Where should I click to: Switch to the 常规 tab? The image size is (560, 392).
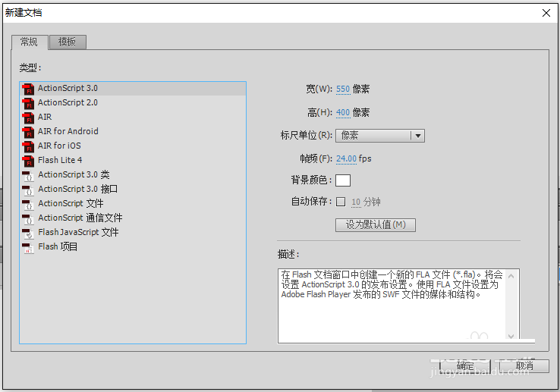[x=30, y=42]
